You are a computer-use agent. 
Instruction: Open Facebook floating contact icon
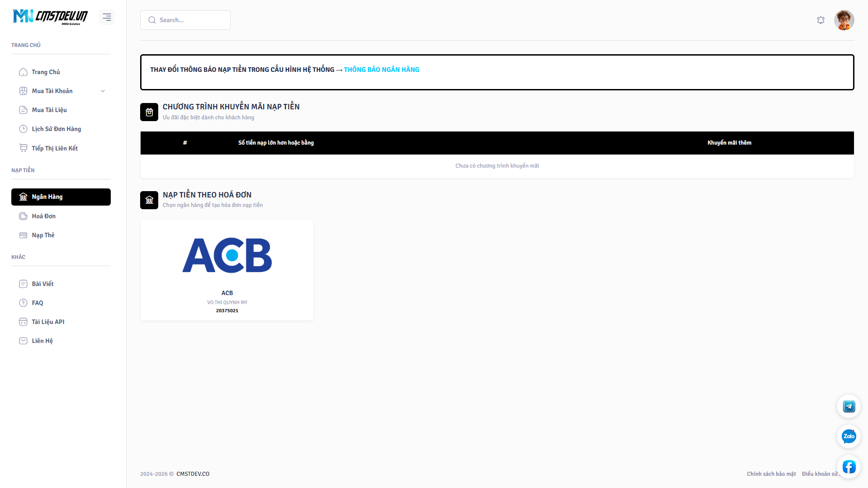(x=849, y=466)
